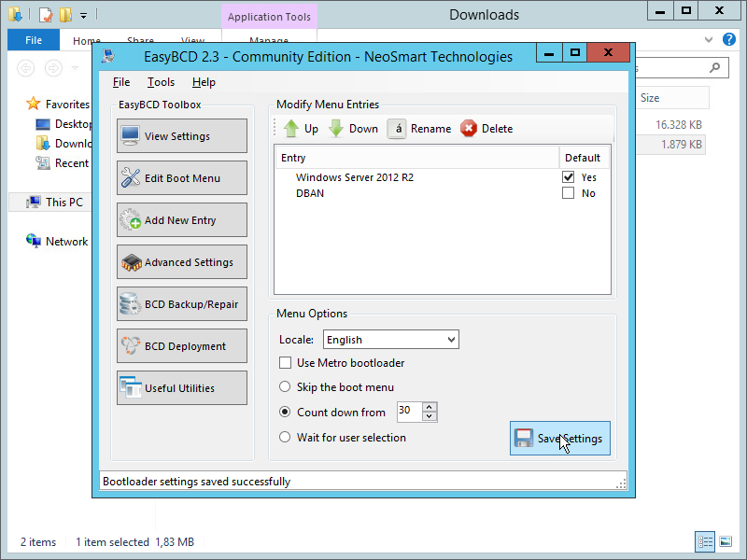
Task: Click the Default column header
Action: coord(585,158)
